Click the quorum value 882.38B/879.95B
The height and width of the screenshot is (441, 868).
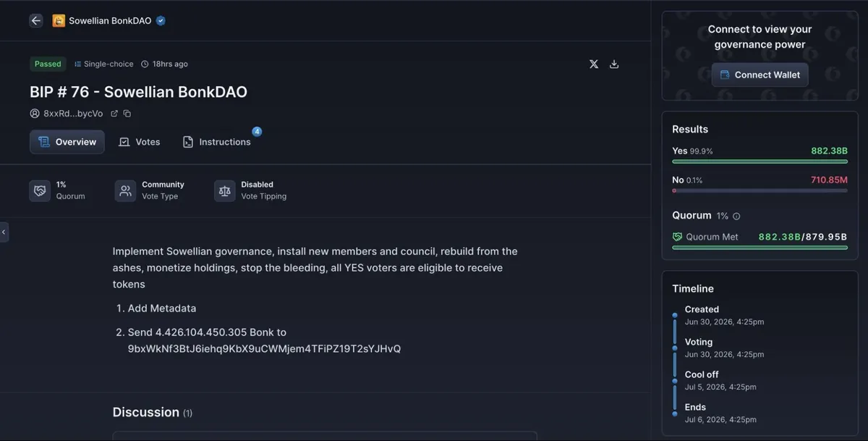[803, 237]
